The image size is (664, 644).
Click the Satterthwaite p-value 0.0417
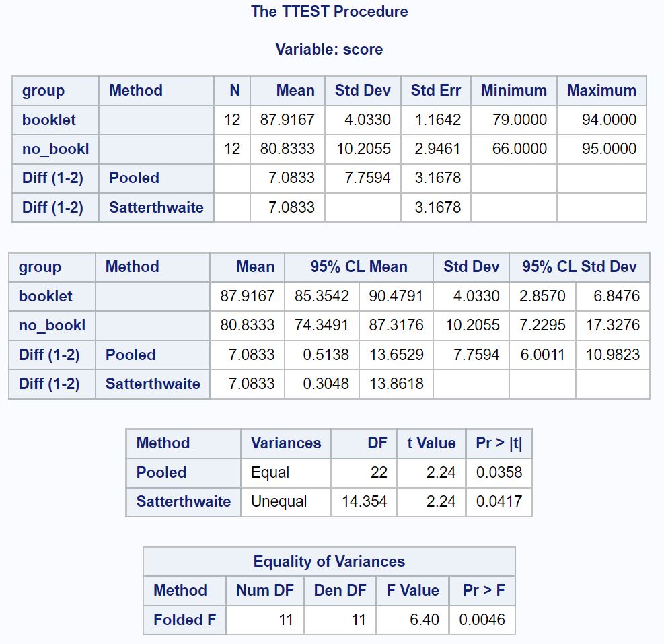coord(499,501)
